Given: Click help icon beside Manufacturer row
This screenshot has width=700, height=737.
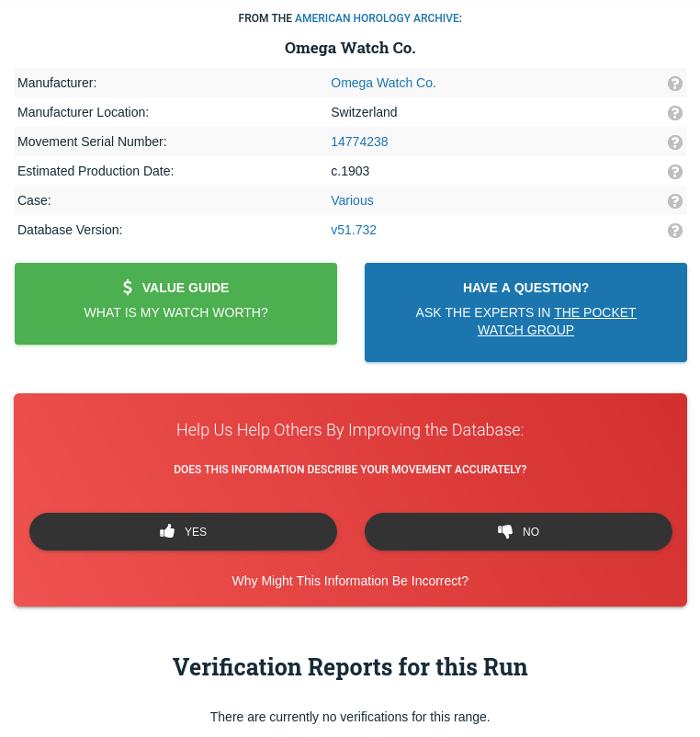Looking at the screenshot, I should pyautogui.click(x=675, y=84).
